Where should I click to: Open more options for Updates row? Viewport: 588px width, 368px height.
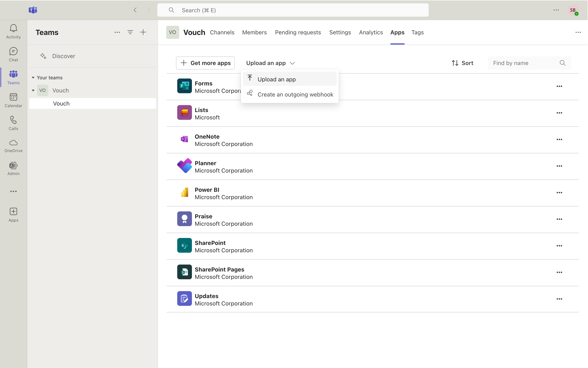point(559,299)
